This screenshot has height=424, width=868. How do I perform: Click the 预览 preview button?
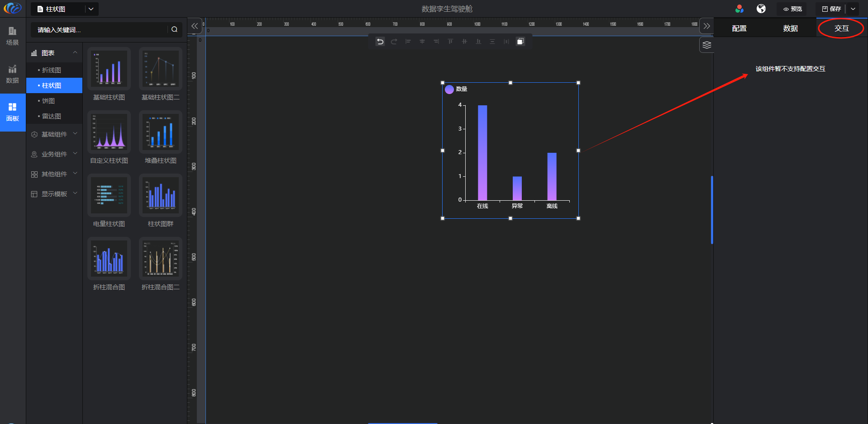pos(792,9)
